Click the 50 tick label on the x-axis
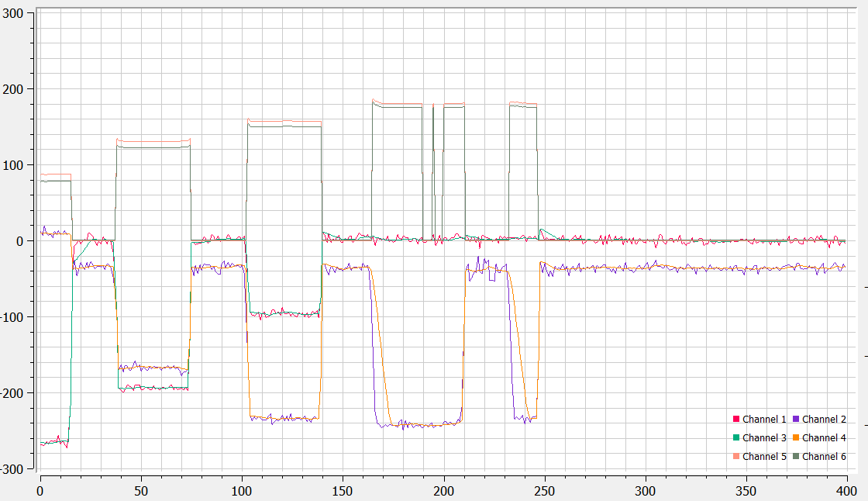The width and height of the screenshot is (868, 501). pos(141,491)
